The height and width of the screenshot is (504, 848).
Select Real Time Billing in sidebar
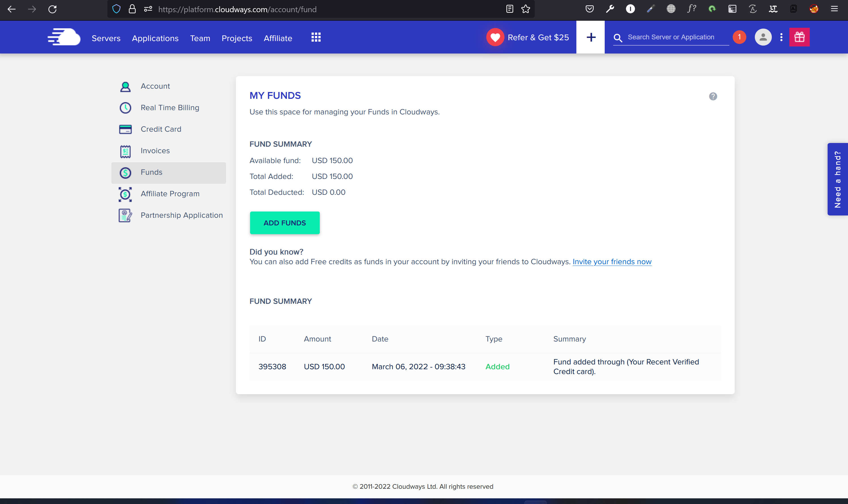point(170,108)
